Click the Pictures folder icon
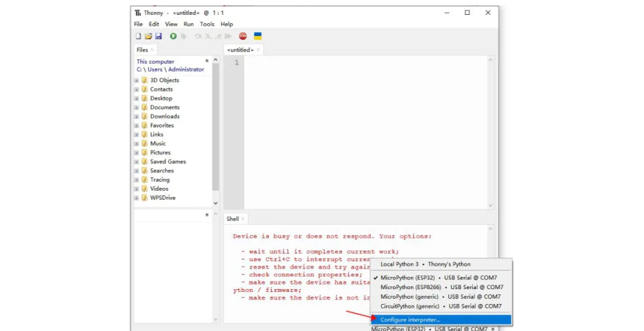The width and height of the screenshot is (644, 331). [x=144, y=153]
